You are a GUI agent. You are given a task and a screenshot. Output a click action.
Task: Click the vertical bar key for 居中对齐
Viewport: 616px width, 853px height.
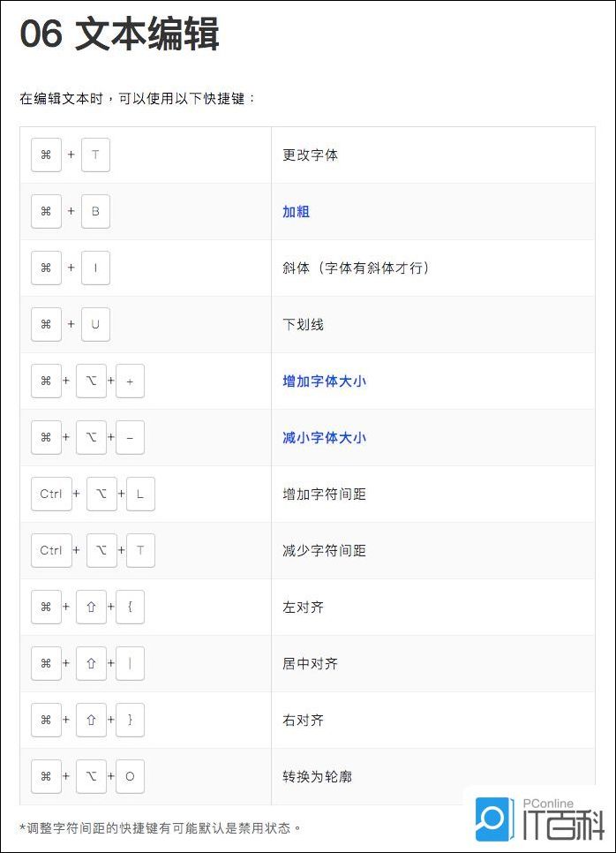(x=130, y=664)
